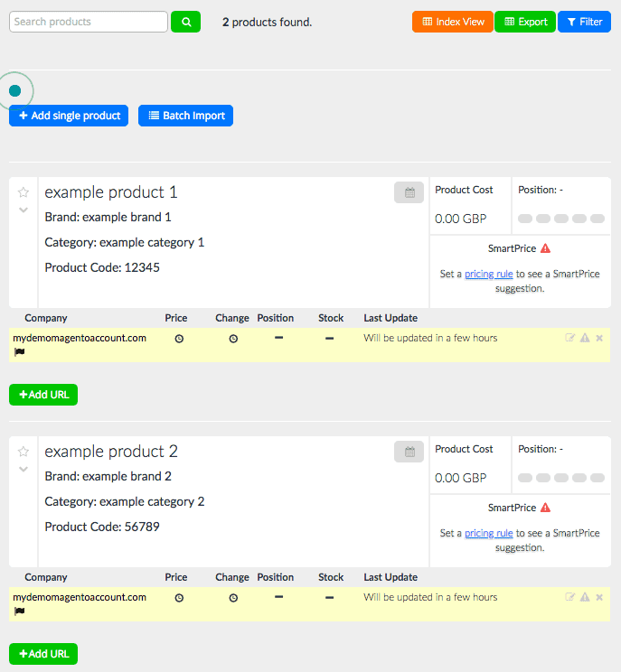The width and height of the screenshot is (621, 672).
Task: Open calendar icon for example product 2
Action: [x=409, y=452]
